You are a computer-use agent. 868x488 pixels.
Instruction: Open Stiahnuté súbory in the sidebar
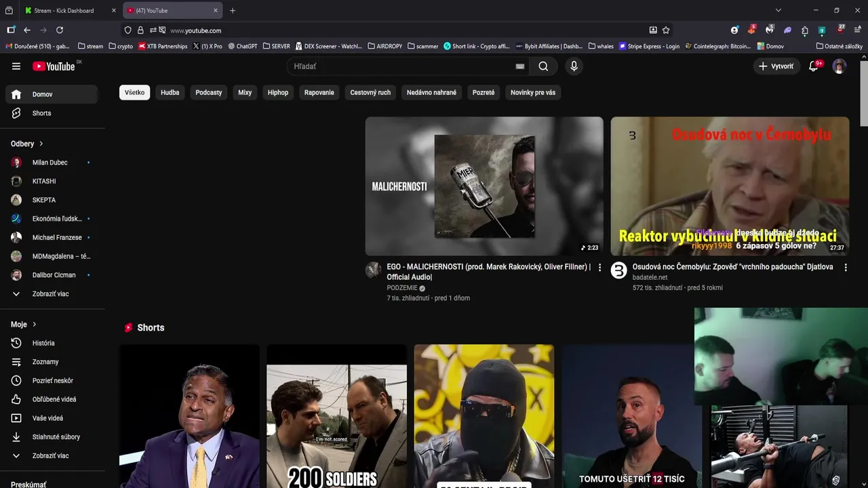(x=52, y=437)
